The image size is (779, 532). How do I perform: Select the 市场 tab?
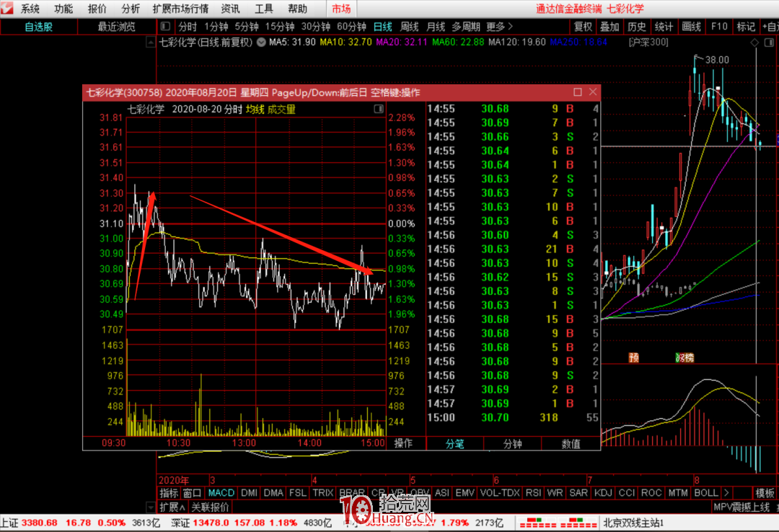[x=341, y=9]
